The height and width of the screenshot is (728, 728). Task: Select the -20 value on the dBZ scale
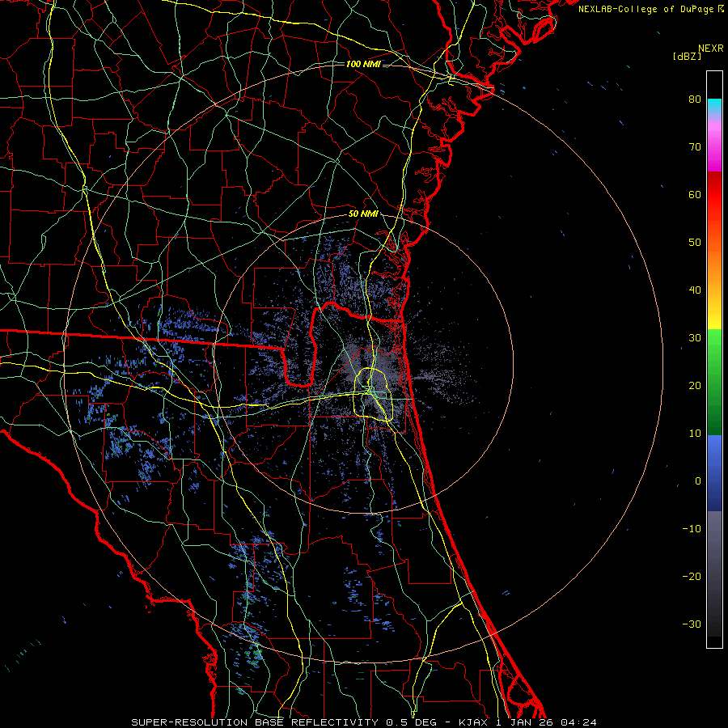tap(692, 577)
